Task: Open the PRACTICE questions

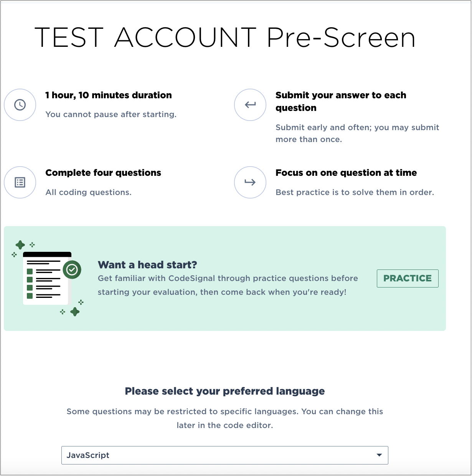Action: (x=408, y=278)
